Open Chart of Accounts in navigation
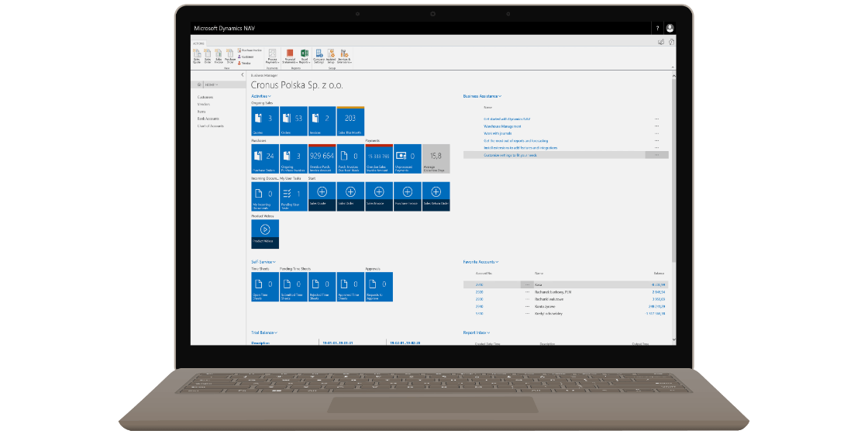 coord(210,126)
